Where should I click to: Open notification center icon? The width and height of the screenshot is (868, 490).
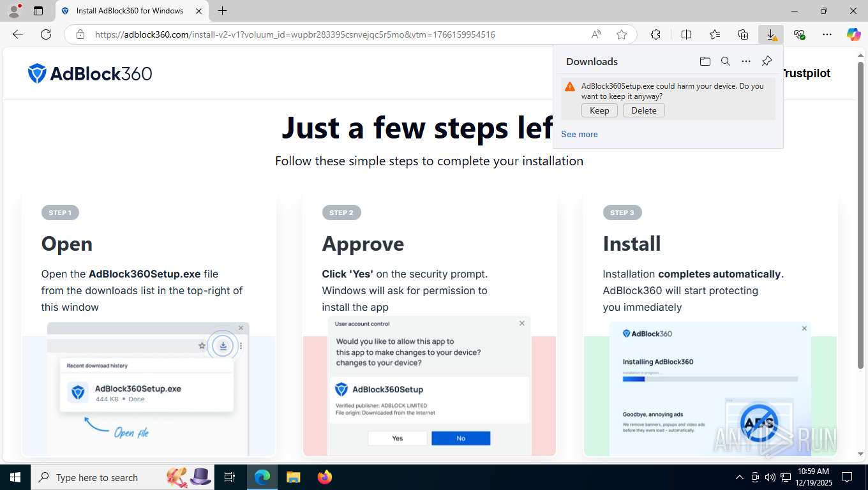(847, 477)
